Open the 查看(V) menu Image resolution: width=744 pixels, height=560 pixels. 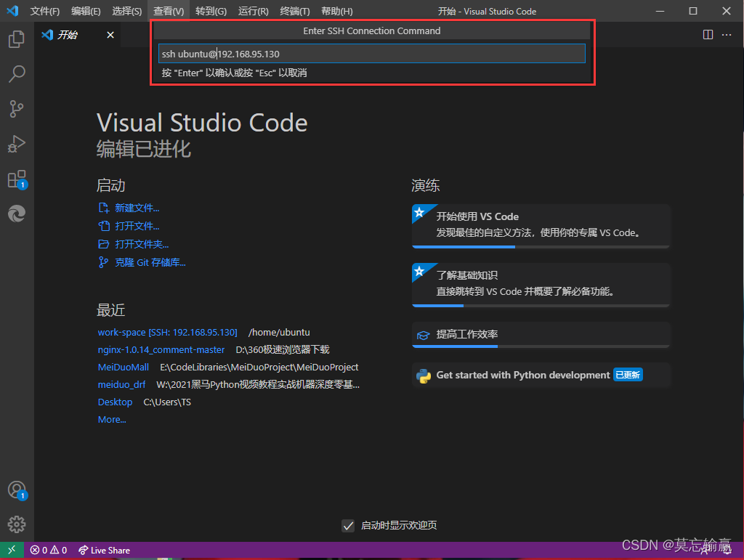tap(169, 11)
